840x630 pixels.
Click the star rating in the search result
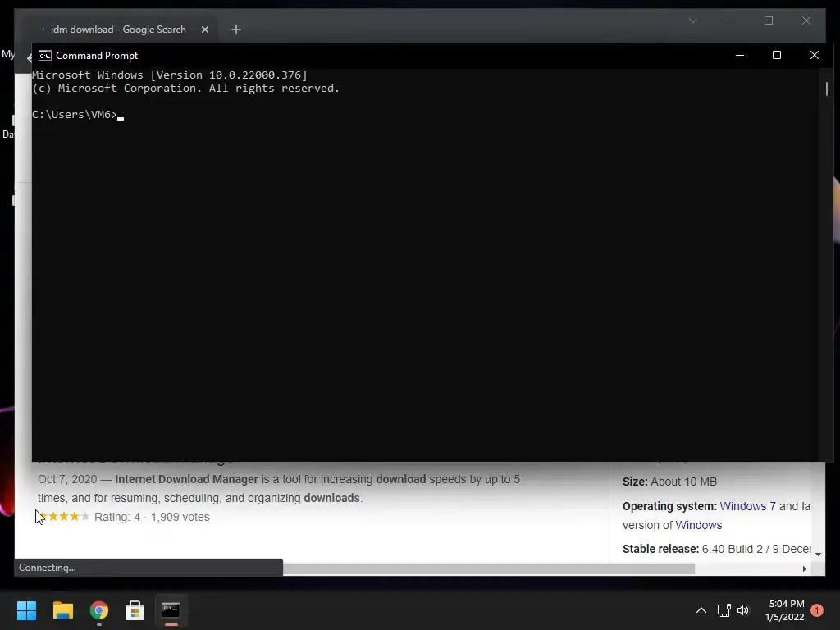tap(64, 517)
